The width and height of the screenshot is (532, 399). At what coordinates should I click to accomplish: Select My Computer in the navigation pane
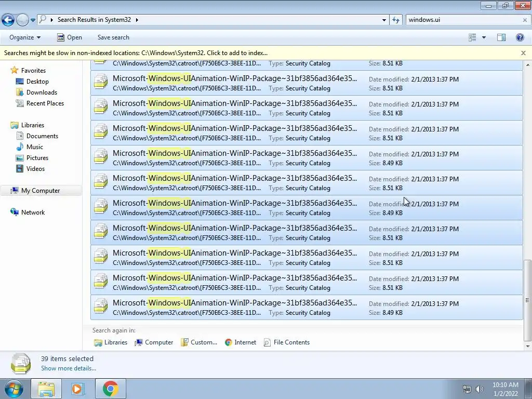tap(41, 191)
